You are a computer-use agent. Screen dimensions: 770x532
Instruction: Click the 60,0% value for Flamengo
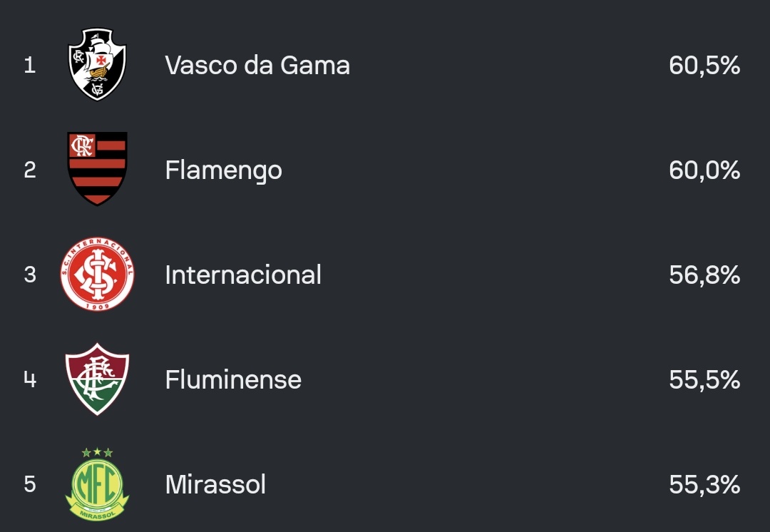[x=704, y=170]
